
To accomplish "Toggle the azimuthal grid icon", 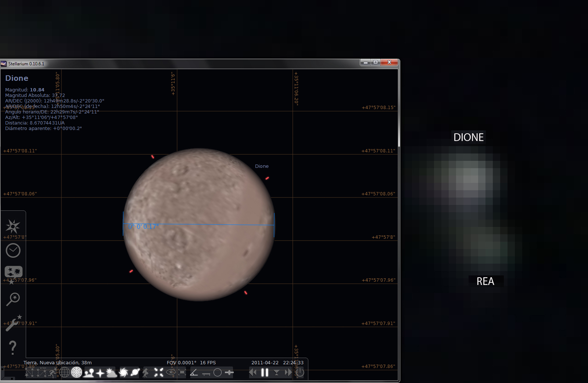I will 76,372.
